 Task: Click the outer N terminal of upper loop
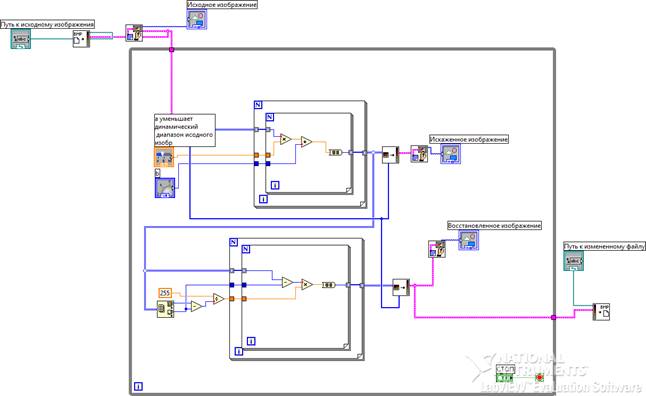258,105
